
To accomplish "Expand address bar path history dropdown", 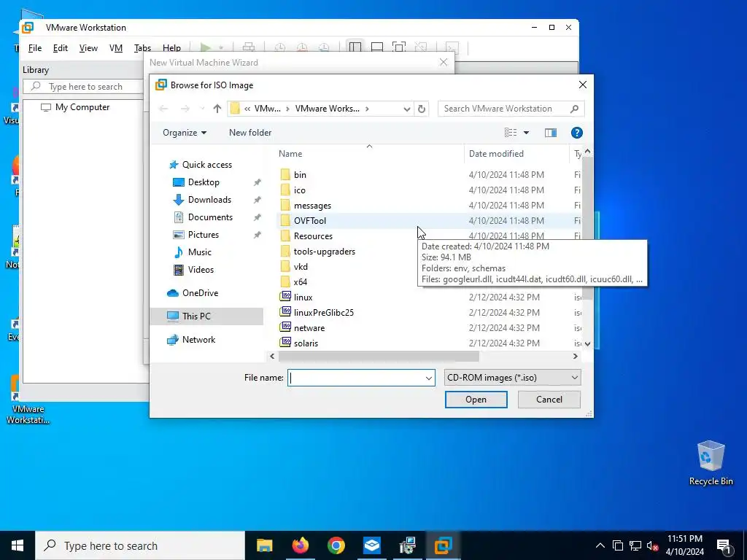I will click(406, 109).
